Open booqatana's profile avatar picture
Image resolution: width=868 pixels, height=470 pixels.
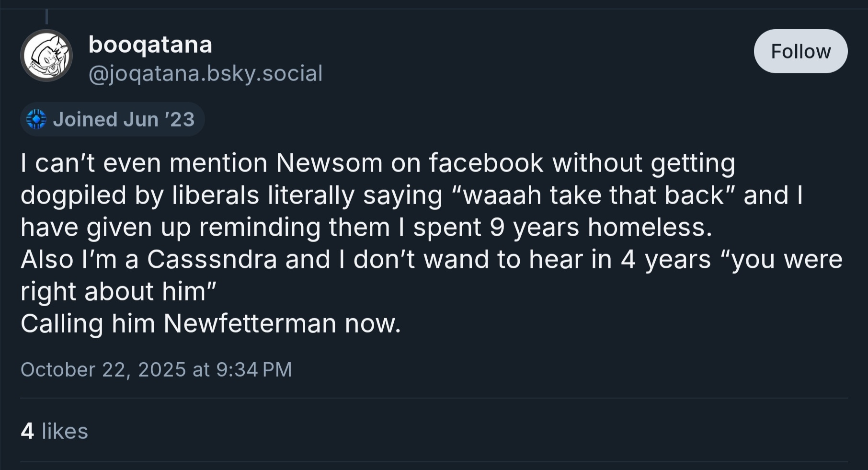(x=46, y=55)
